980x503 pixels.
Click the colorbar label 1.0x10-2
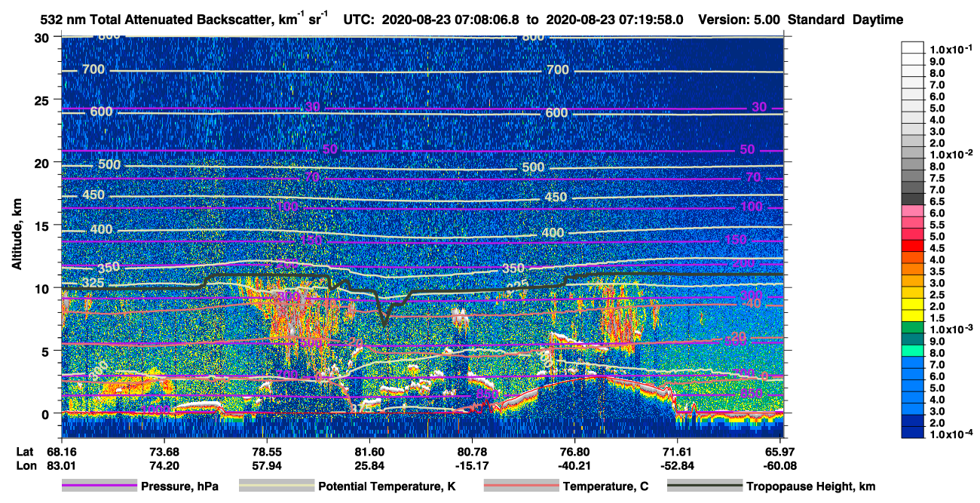pyautogui.click(x=951, y=154)
